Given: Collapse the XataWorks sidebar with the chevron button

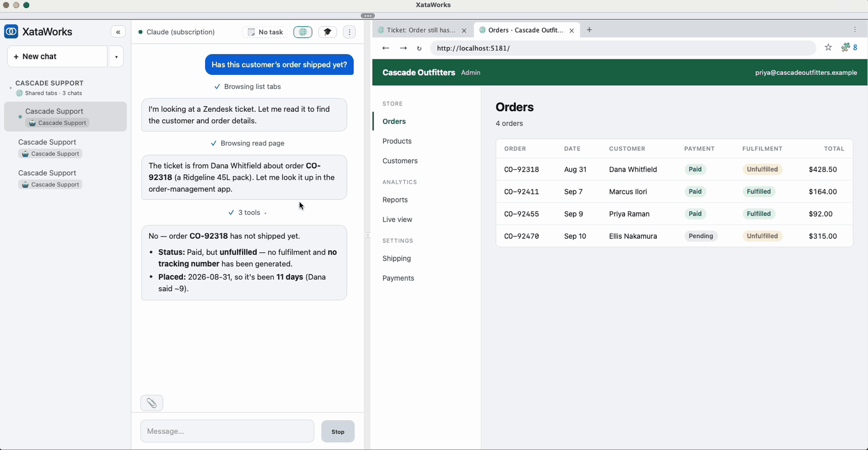Looking at the screenshot, I should 118,32.
